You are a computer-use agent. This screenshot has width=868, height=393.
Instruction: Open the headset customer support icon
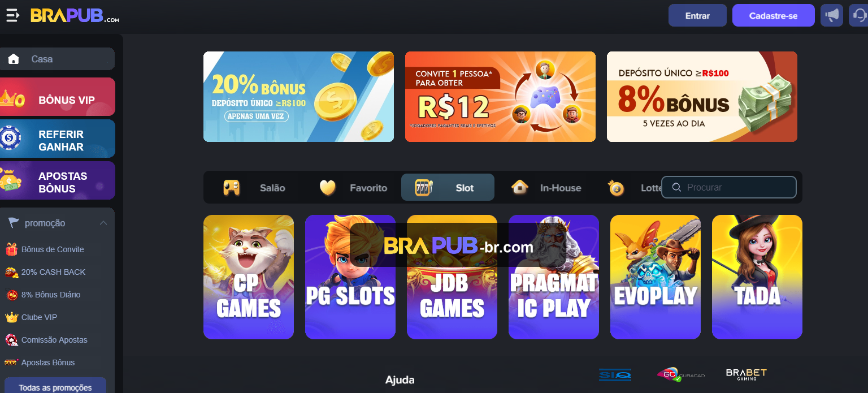[859, 15]
